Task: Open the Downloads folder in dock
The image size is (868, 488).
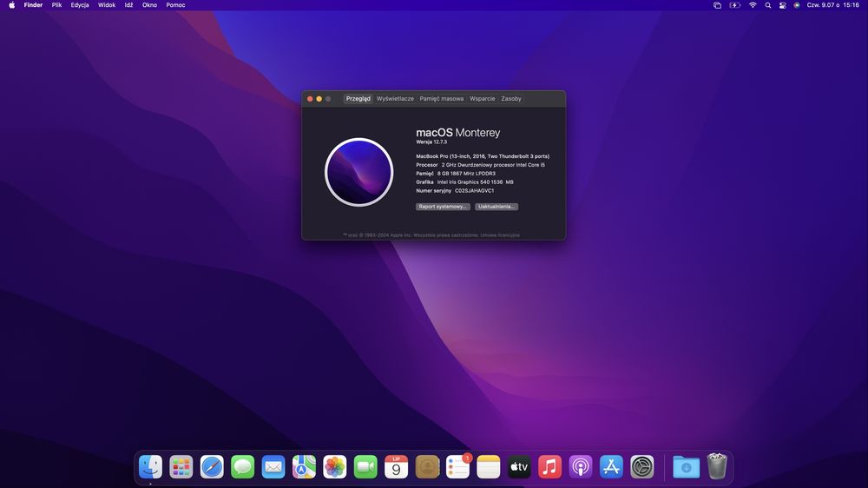Action: pos(687,467)
